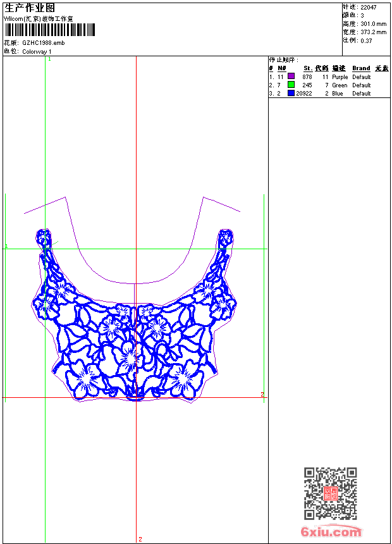Click the GZHC1988.emb design file name
The width and height of the screenshot is (392, 544).
click(43, 43)
